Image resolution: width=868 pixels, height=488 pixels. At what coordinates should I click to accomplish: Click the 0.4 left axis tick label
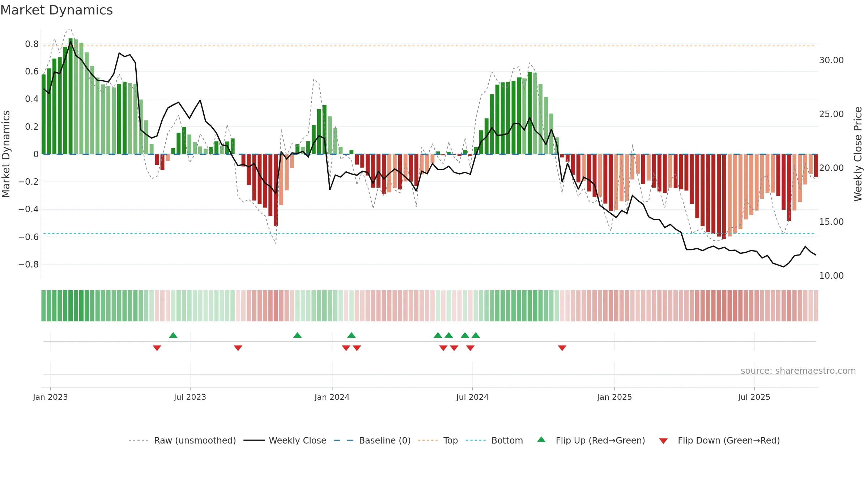click(x=32, y=99)
